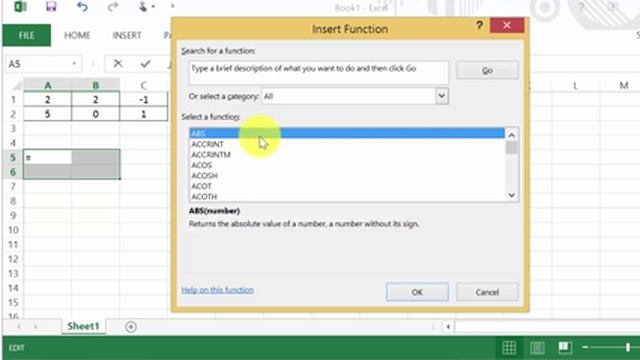Click OK in Insert Function dialog
This screenshot has width=640, height=360.
tap(417, 292)
